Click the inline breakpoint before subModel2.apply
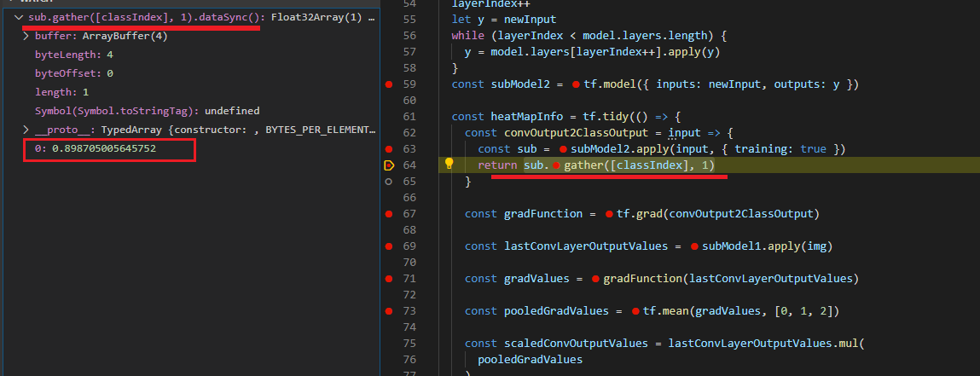The image size is (980, 376). (x=563, y=149)
